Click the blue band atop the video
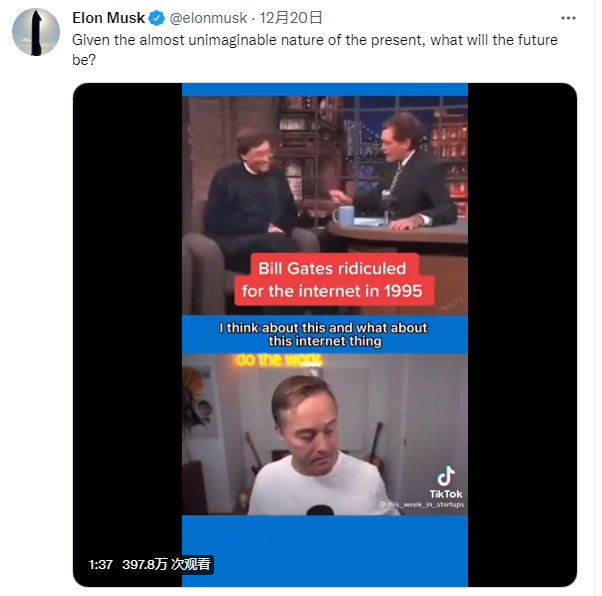 click(x=324, y=89)
